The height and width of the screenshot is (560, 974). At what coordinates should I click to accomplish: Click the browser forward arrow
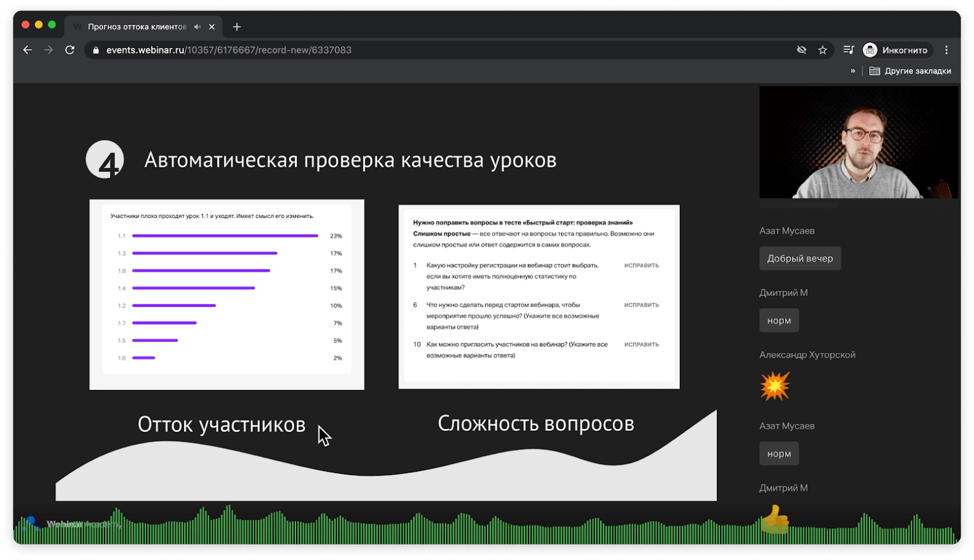click(x=49, y=50)
